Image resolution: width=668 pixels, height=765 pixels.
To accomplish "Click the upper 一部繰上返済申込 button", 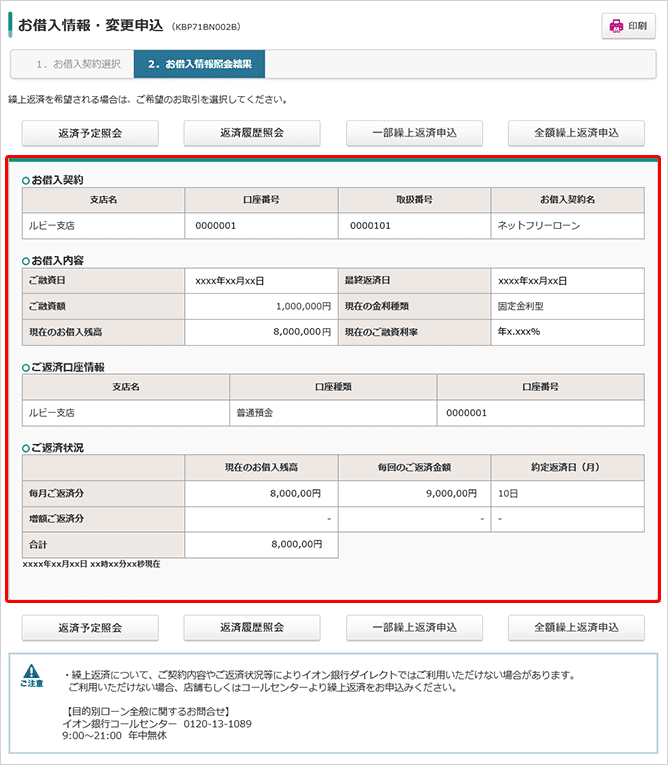I will tap(414, 133).
